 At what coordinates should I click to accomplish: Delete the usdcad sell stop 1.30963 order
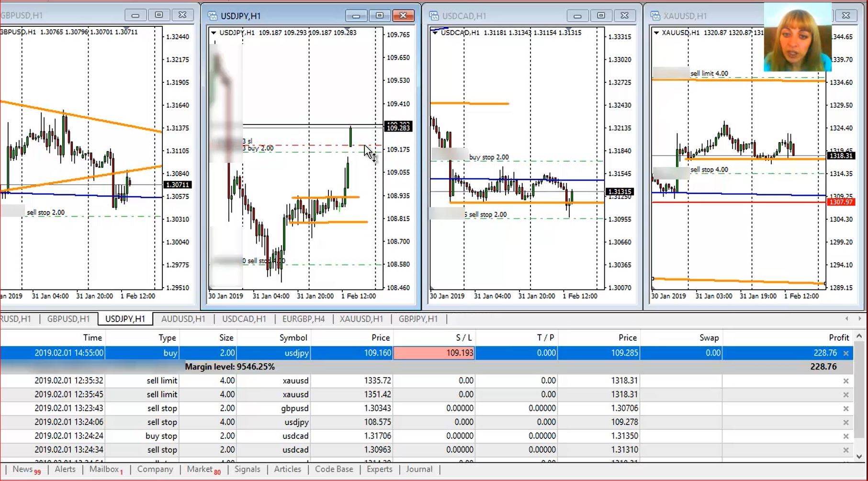pos(846,450)
